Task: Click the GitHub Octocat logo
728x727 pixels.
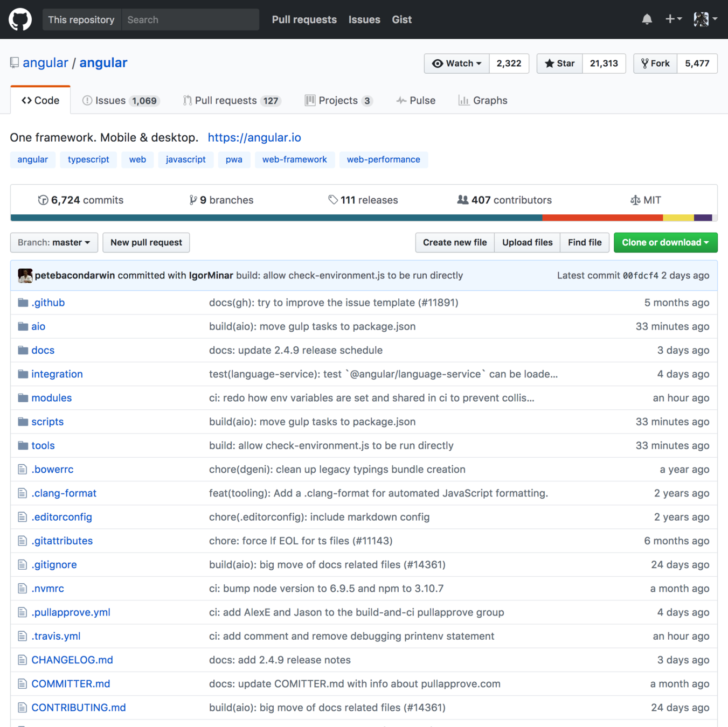Action: tap(20, 19)
